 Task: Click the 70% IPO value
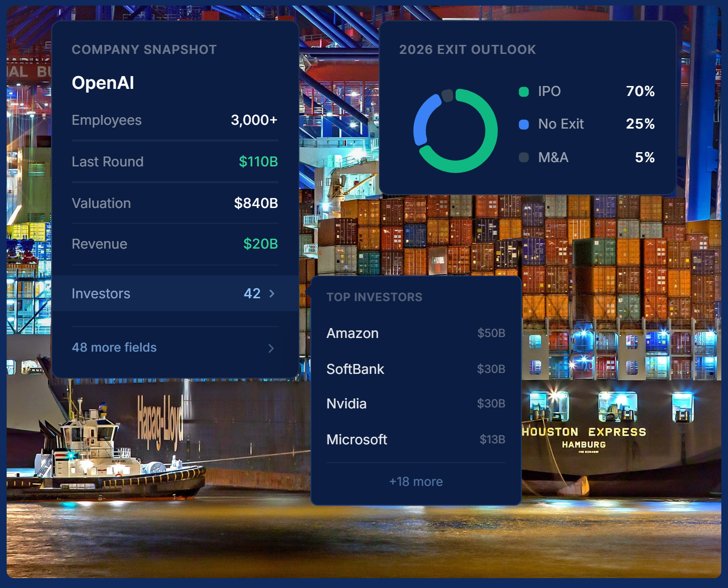pos(640,91)
